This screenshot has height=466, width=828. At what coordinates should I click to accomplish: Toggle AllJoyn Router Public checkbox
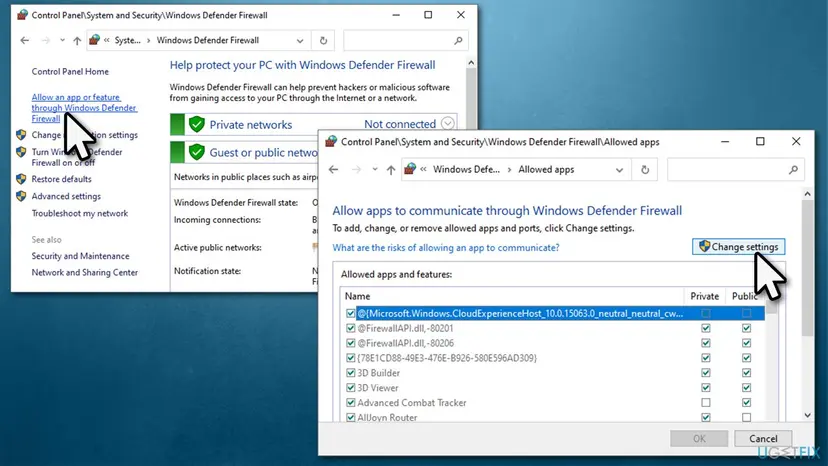pos(746,417)
